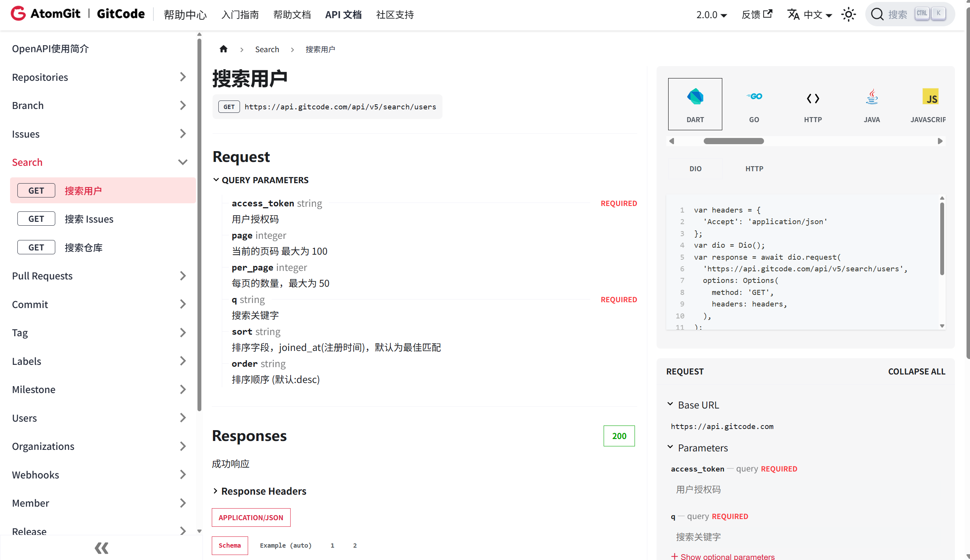The width and height of the screenshot is (970, 560).
Task: Open the 2.0.0 version dropdown
Action: coord(711,15)
